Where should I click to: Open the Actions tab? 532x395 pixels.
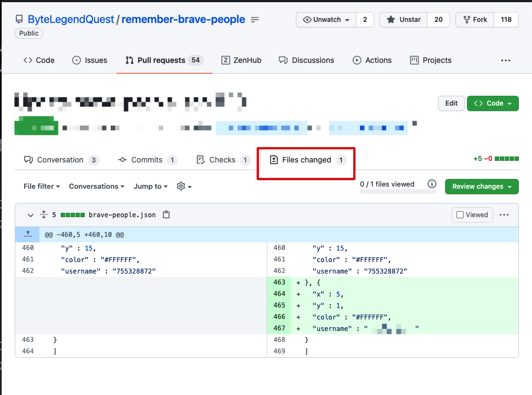point(372,60)
